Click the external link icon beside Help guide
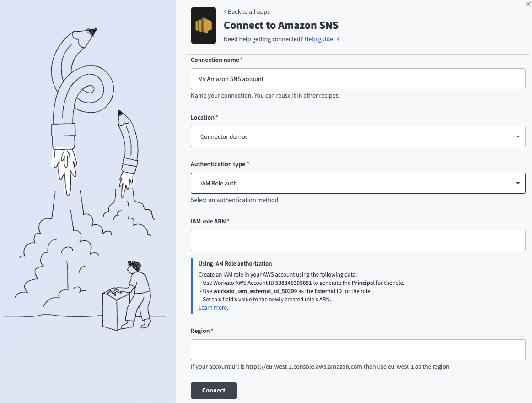Viewport: 532px width, 403px height. [337, 39]
